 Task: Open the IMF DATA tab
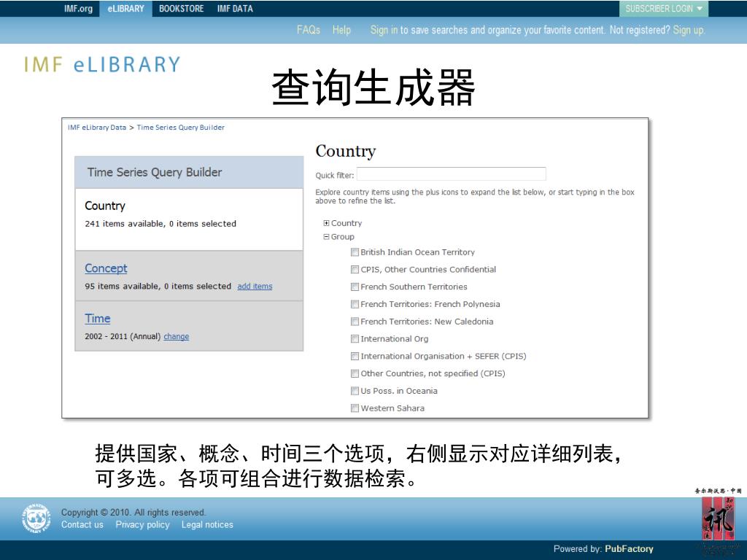[x=236, y=9]
